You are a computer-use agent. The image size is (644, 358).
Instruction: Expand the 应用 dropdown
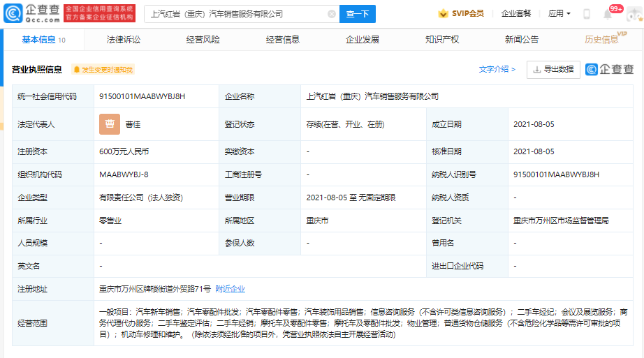[x=559, y=13]
